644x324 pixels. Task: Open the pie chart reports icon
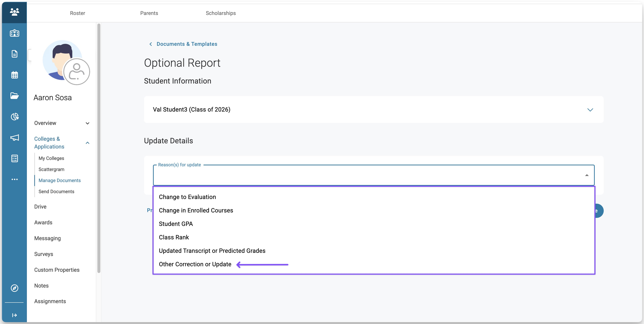(15, 117)
